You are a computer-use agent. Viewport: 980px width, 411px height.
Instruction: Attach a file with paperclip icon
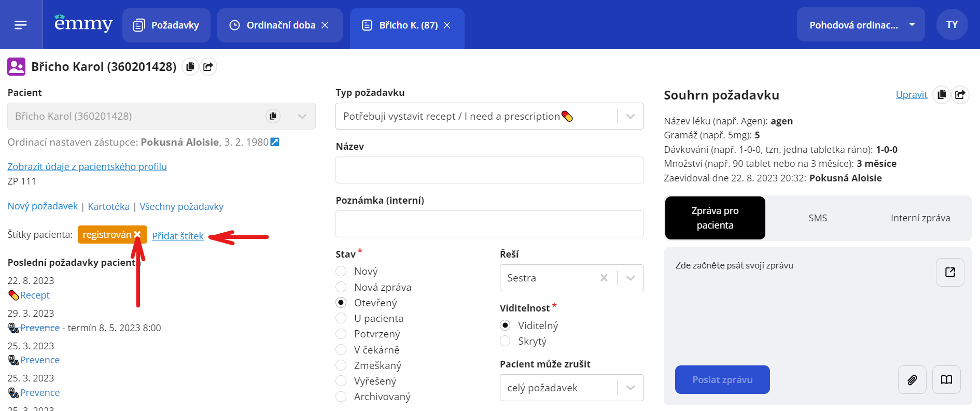912,380
